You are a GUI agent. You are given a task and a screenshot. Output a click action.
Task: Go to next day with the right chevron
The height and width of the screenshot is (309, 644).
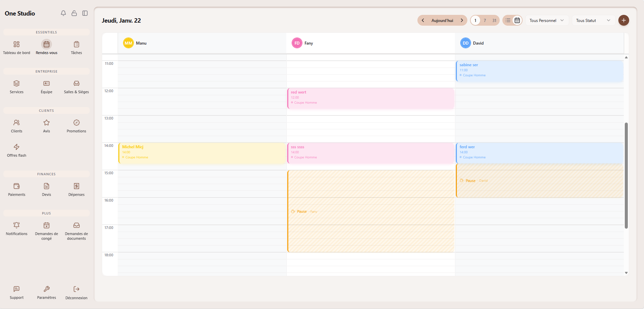462,20
